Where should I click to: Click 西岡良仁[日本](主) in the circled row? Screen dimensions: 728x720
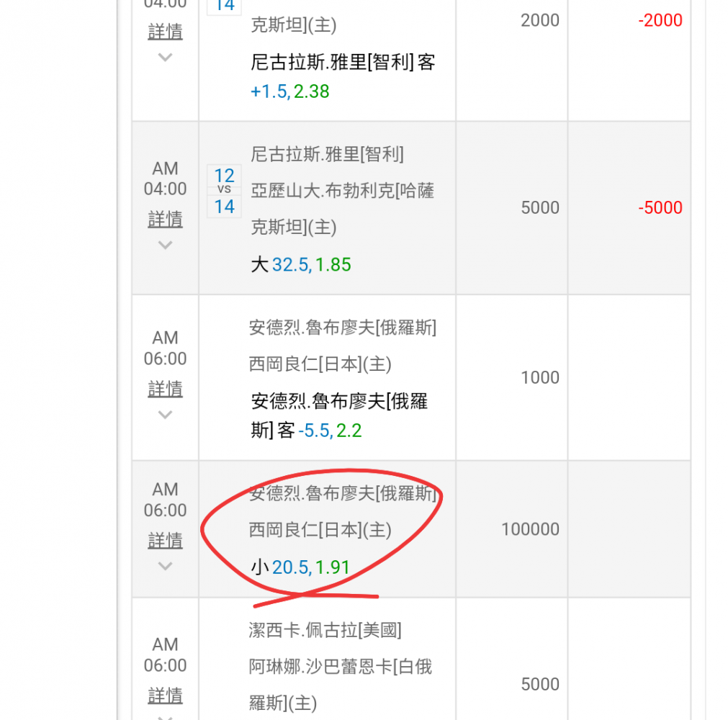pyautogui.click(x=320, y=530)
